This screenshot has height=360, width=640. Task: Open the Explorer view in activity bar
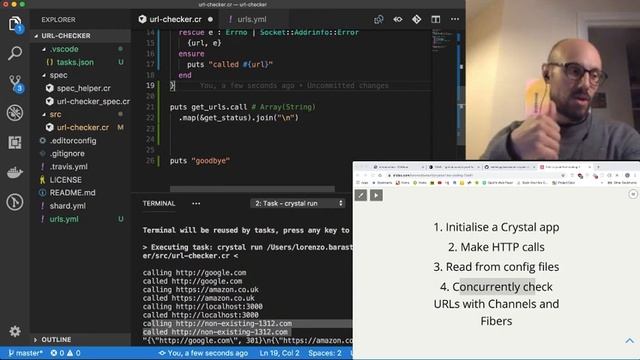click(15, 24)
